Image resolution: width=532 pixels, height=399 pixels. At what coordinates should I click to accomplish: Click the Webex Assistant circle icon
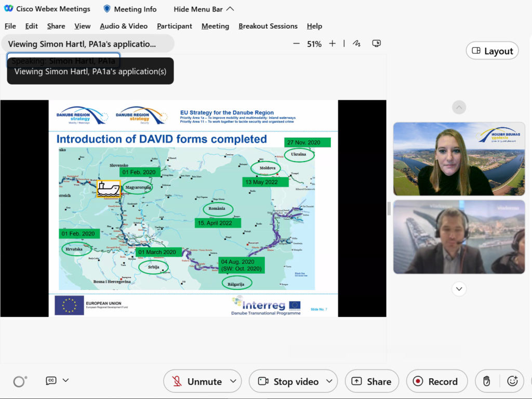(x=20, y=381)
